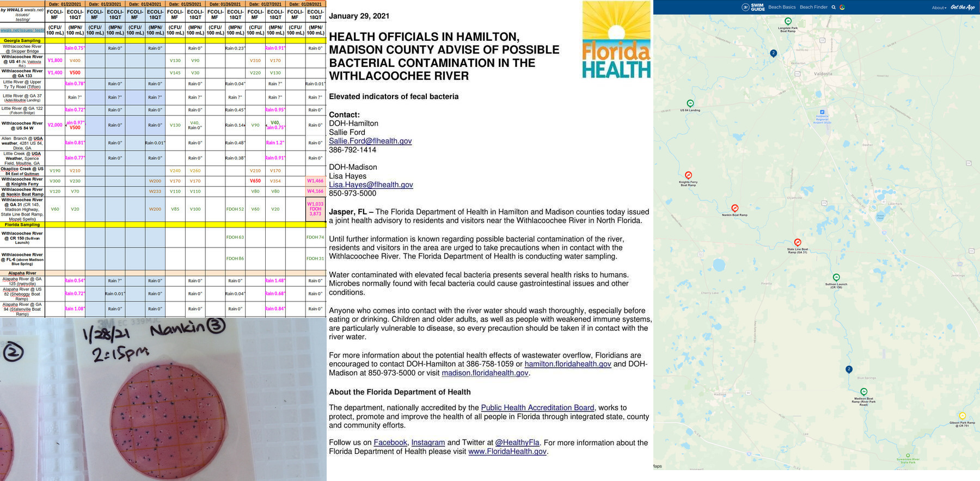The width and height of the screenshot is (980, 481).
Task: Open the madison.floridahealth.gov link
Action: 485,373
